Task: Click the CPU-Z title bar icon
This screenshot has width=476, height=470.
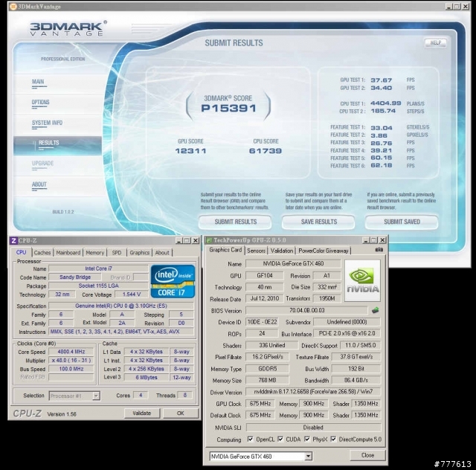Action: click(x=13, y=240)
